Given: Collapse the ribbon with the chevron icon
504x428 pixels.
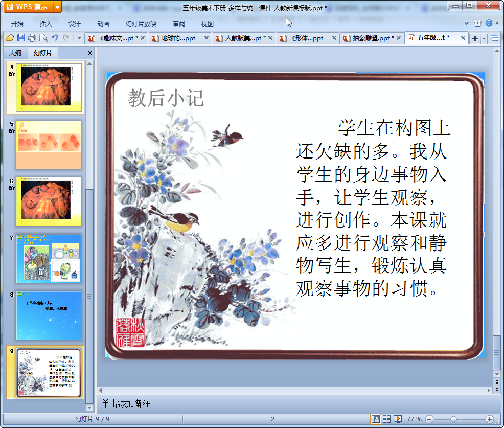Looking at the screenshot, I should point(467,23).
